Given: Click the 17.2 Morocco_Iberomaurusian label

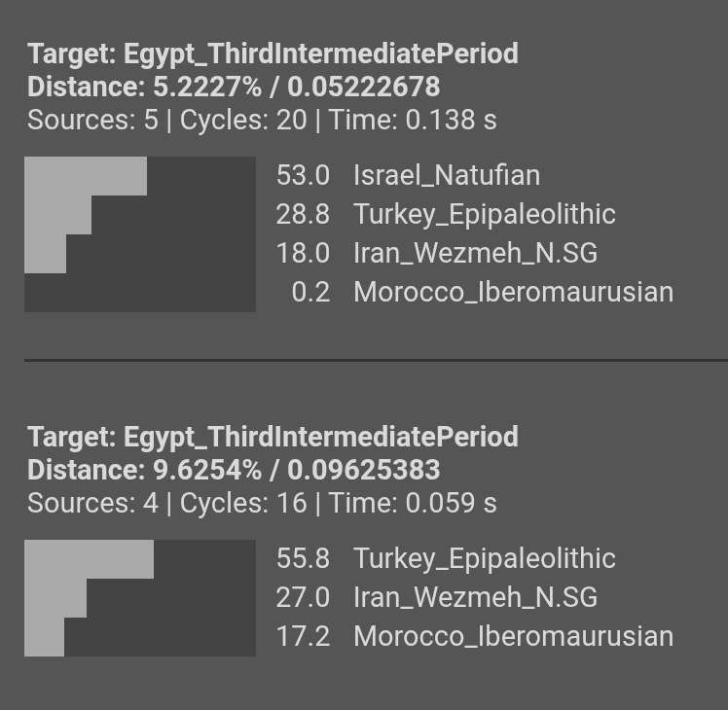Looking at the screenshot, I should coord(475,636).
